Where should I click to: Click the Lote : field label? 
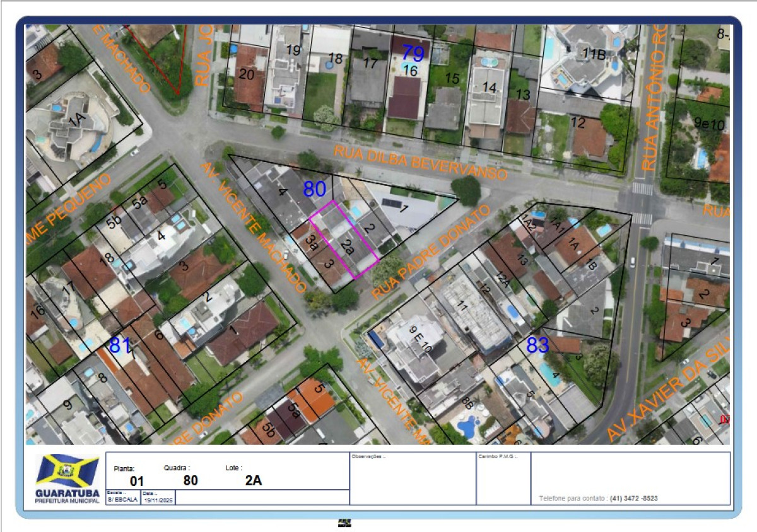click(x=234, y=468)
